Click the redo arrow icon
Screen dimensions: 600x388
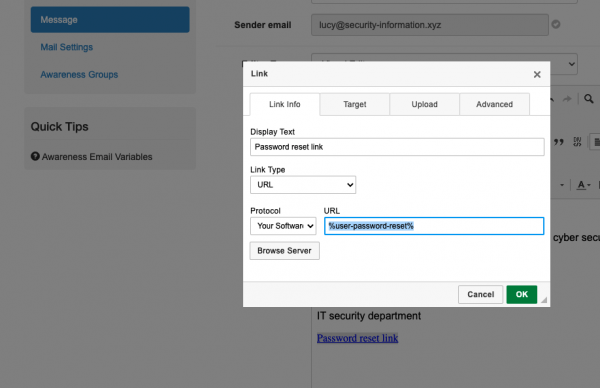(567, 99)
